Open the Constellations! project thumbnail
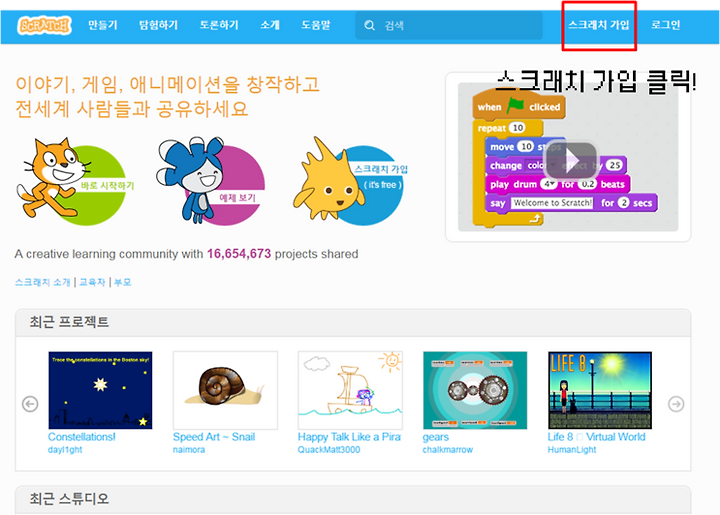The image size is (720, 515). [x=100, y=390]
